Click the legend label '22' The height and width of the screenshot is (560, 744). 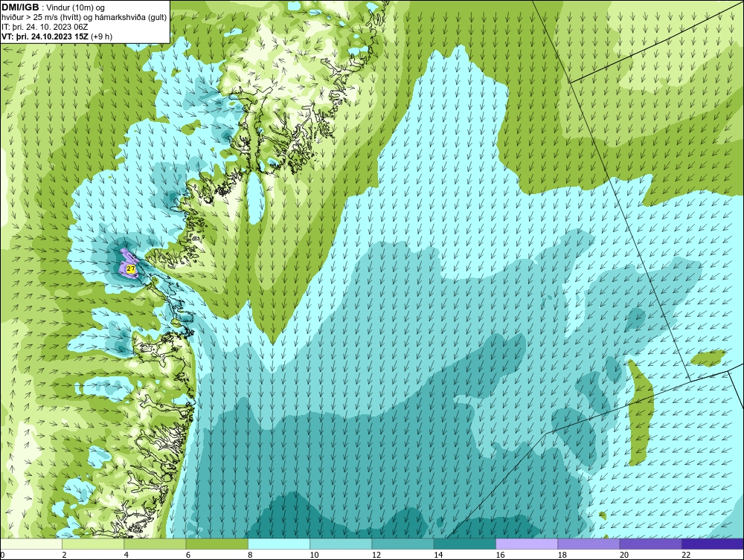[686, 555]
